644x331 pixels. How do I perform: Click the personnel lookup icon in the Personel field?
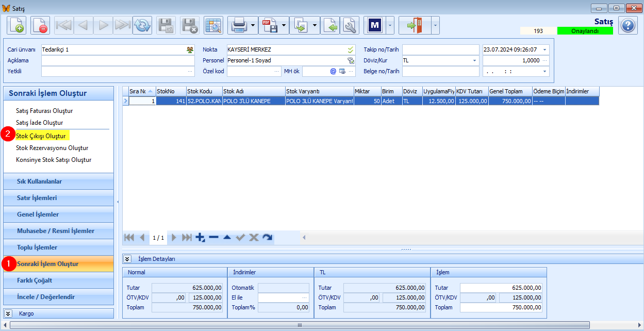coord(351,60)
